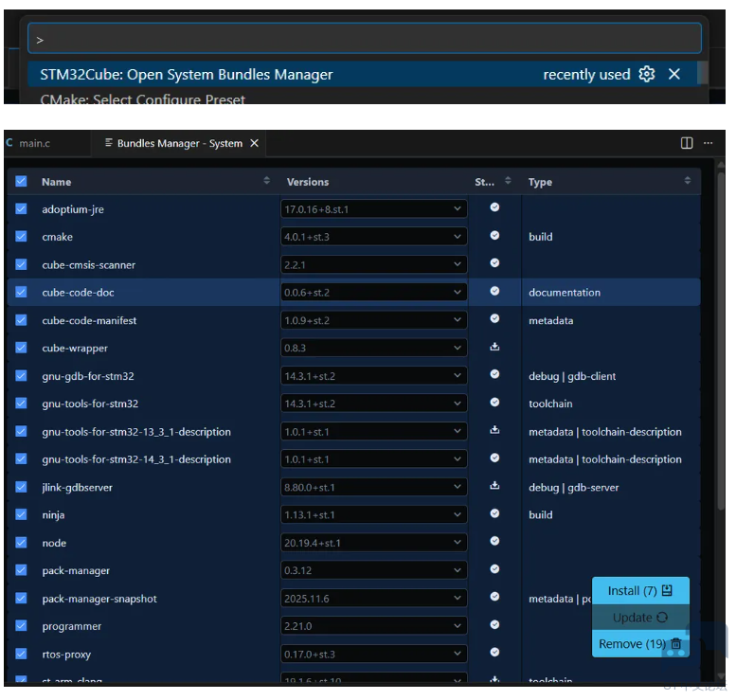Viewport: 736px width, 700px height.
Task: Click the command palette input field
Action: point(365,39)
